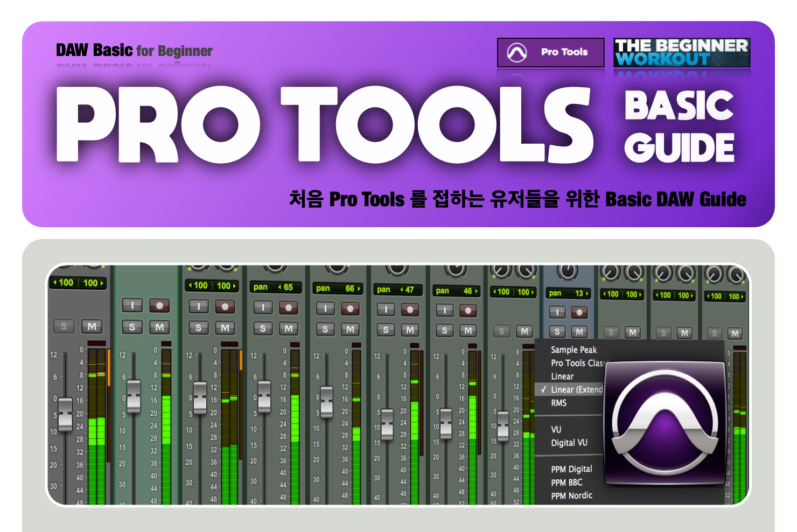Click the volume fader on pan 47 channel
This screenshot has height=532, width=797.
tap(387, 423)
